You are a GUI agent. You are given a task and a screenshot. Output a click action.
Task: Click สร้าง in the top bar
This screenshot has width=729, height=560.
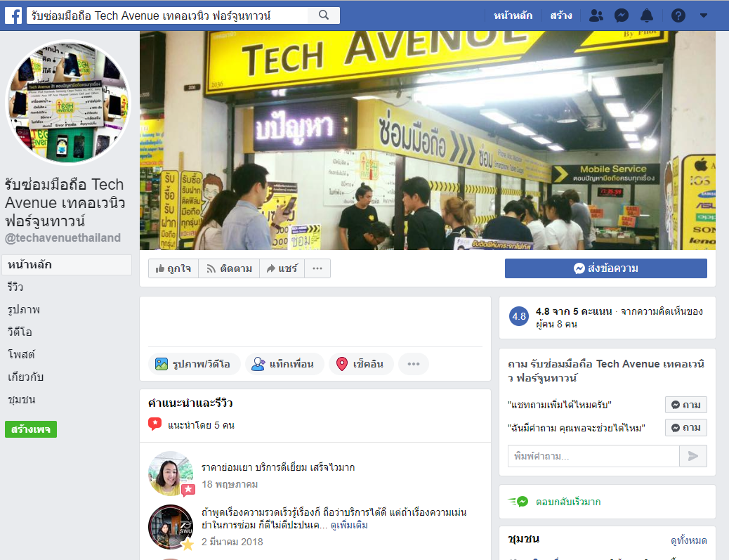click(561, 16)
